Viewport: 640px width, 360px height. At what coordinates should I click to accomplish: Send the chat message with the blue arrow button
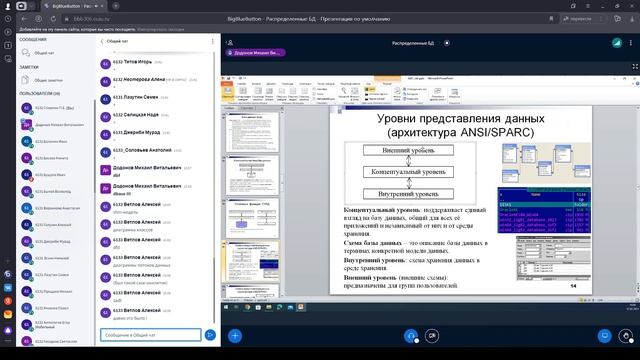210,335
